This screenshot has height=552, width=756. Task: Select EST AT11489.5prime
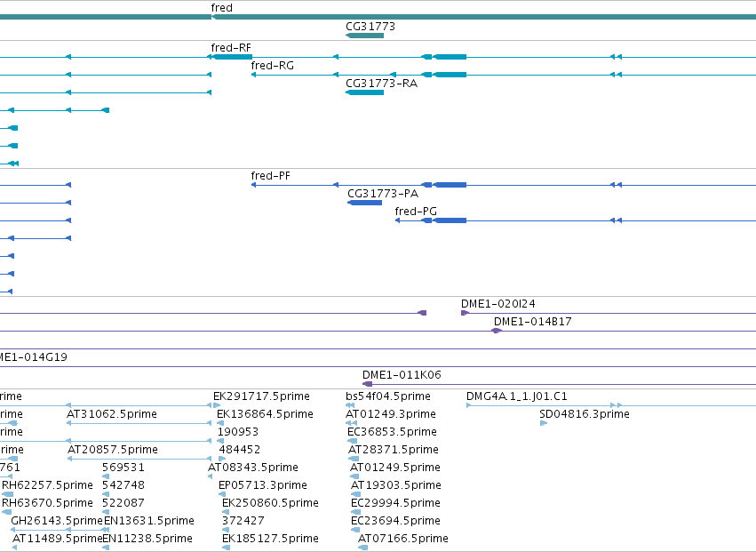(58, 539)
